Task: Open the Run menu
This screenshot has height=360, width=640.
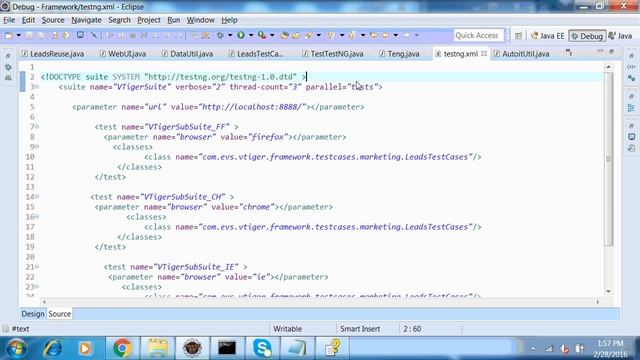Action: tap(173, 20)
